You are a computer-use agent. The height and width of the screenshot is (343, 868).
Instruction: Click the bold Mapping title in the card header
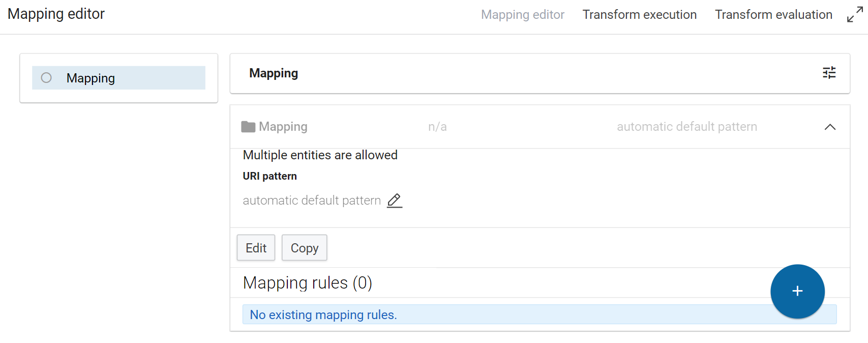[274, 73]
